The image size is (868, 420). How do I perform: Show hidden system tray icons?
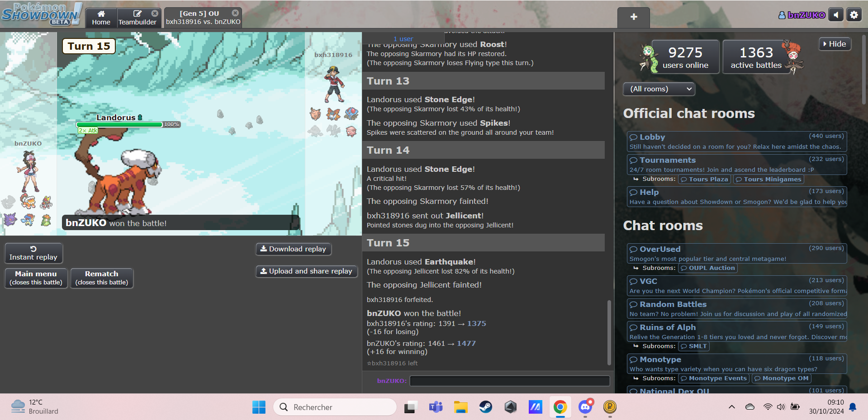[x=731, y=407]
